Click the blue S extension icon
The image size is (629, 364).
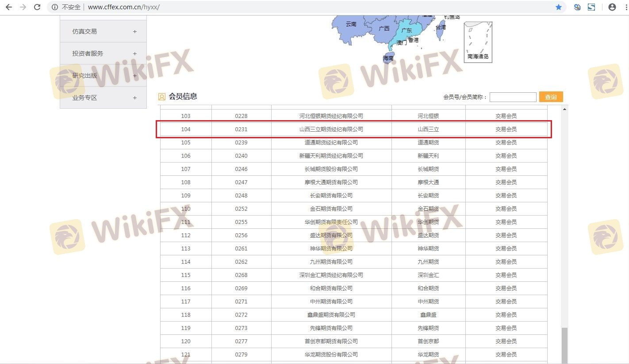tap(591, 7)
